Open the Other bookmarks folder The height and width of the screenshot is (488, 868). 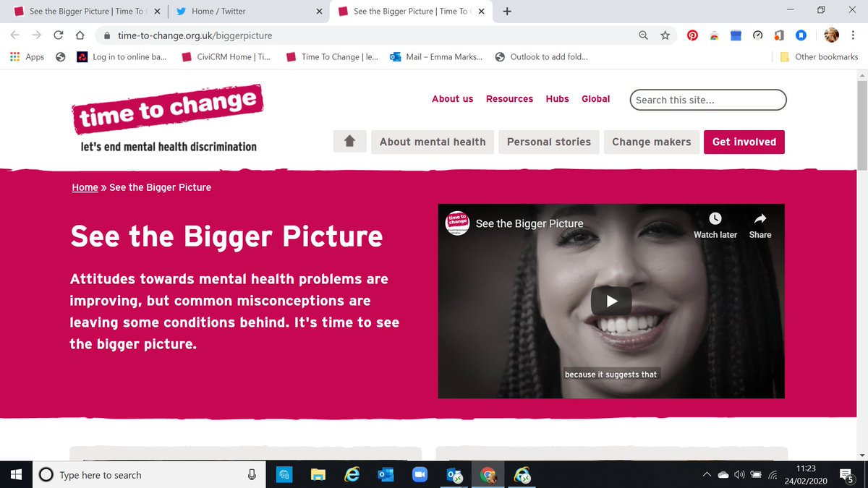coord(819,57)
